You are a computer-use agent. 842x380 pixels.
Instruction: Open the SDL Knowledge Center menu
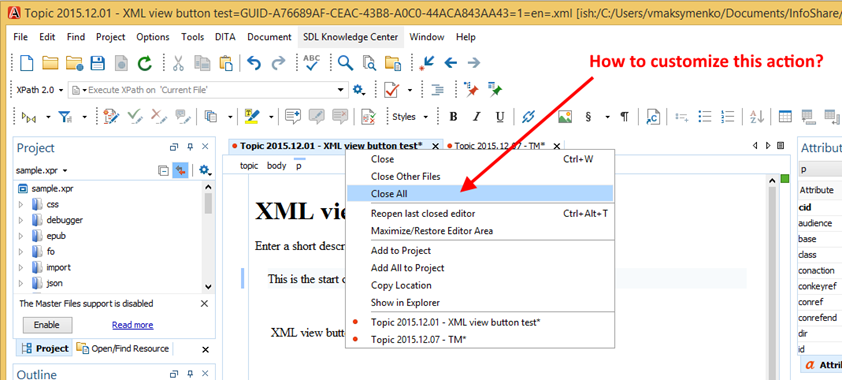click(351, 37)
